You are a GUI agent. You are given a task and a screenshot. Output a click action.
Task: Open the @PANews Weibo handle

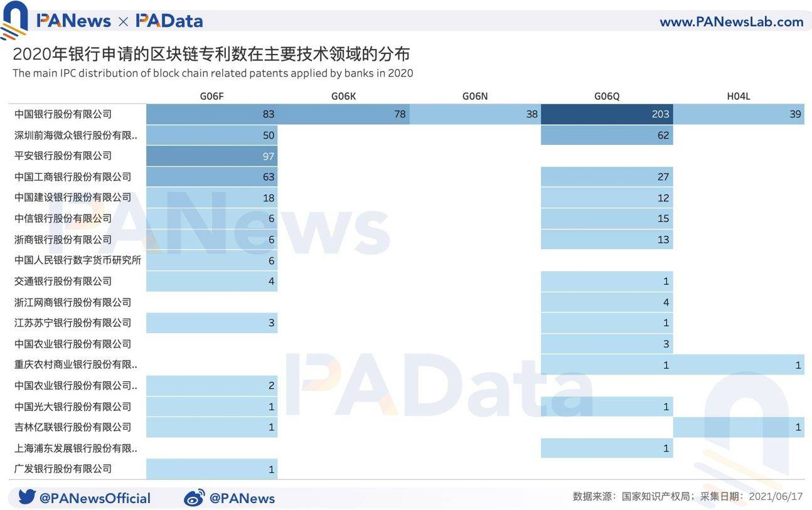(x=242, y=498)
